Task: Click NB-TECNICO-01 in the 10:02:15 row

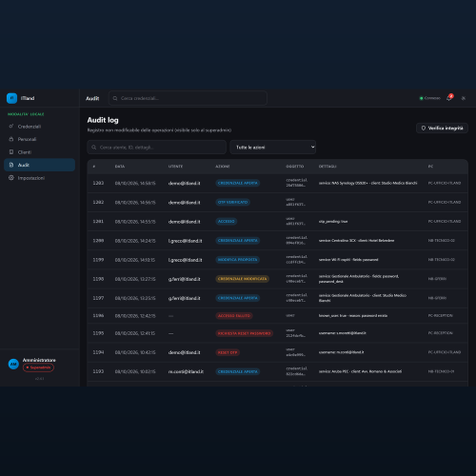Action: pyautogui.click(x=441, y=371)
